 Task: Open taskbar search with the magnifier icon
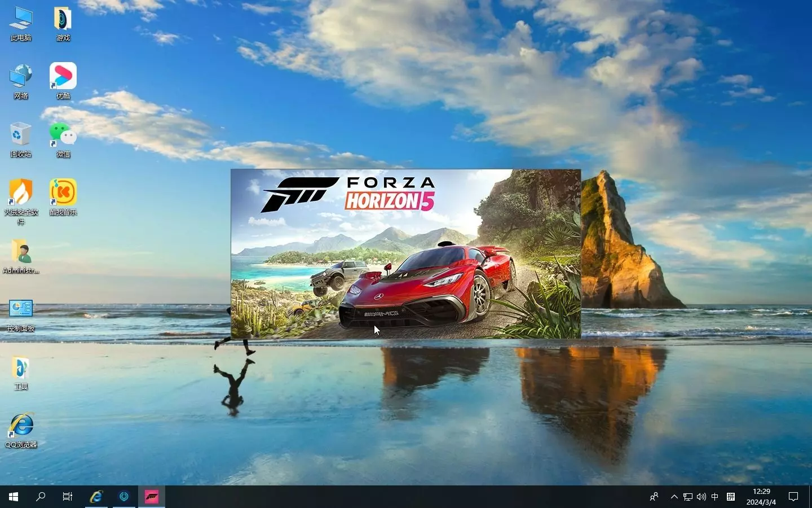pyautogui.click(x=41, y=497)
